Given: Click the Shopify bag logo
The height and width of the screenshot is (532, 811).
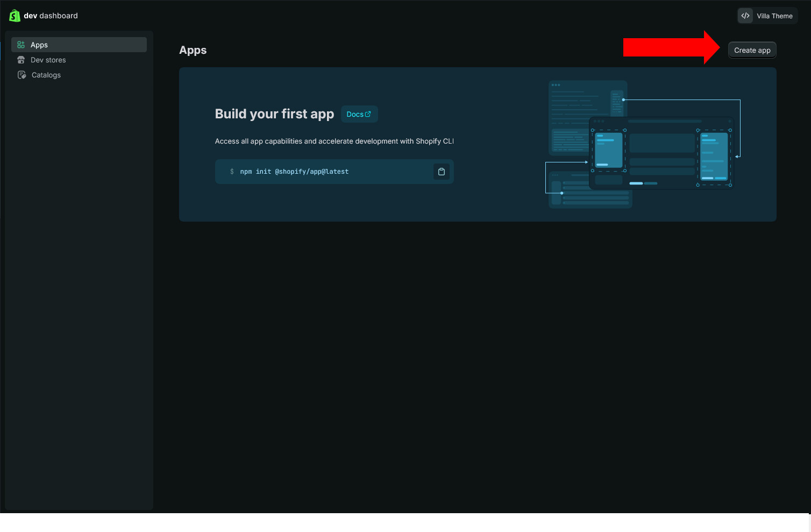Looking at the screenshot, I should pos(15,16).
